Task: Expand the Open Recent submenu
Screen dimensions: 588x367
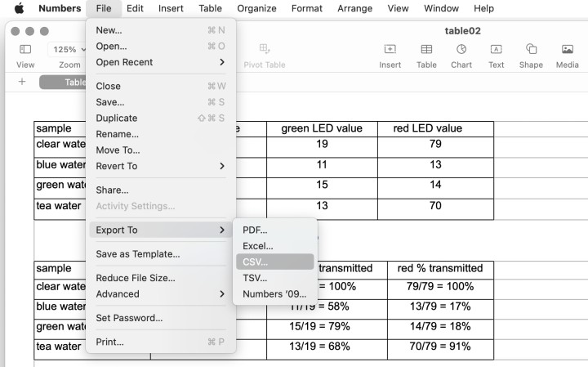Action: point(161,62)
